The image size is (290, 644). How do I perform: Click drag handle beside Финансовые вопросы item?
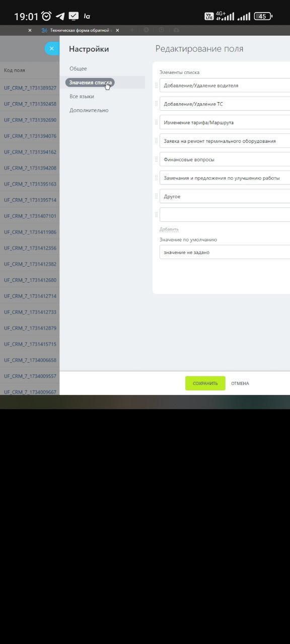click(156, 159)
